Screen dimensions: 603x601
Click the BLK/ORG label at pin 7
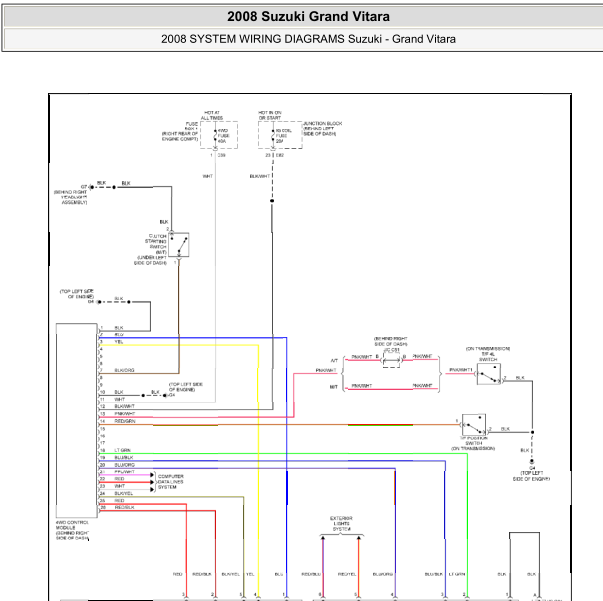[x=125, y=370]
